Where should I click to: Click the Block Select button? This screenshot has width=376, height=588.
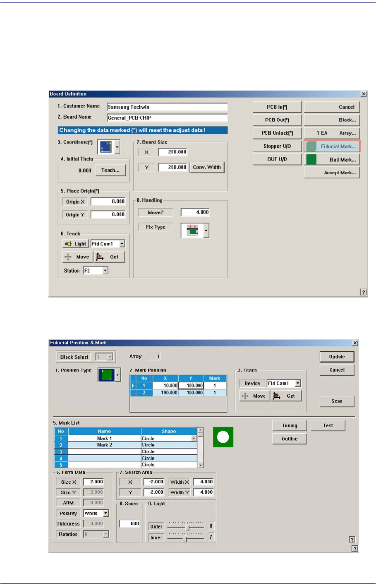[74, 357]
